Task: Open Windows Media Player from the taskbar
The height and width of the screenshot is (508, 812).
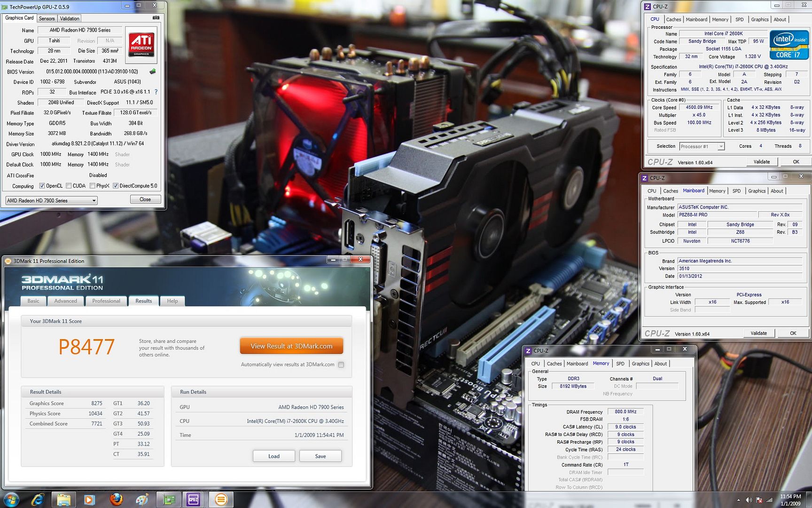Action: [89, 500]
